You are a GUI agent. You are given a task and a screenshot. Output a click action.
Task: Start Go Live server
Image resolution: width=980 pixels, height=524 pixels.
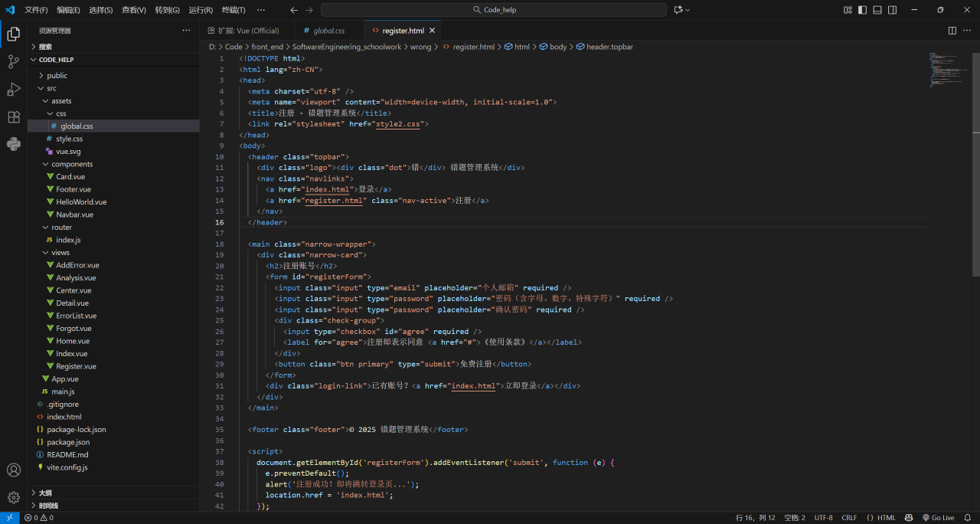click(x=938, y=518)
